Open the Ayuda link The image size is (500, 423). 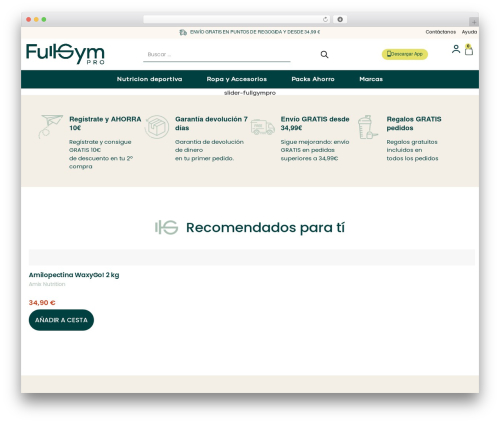point(469,32)
